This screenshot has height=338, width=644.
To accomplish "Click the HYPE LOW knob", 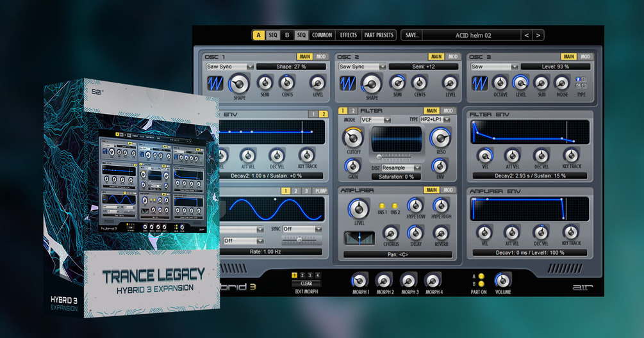I will pos(415,205).
